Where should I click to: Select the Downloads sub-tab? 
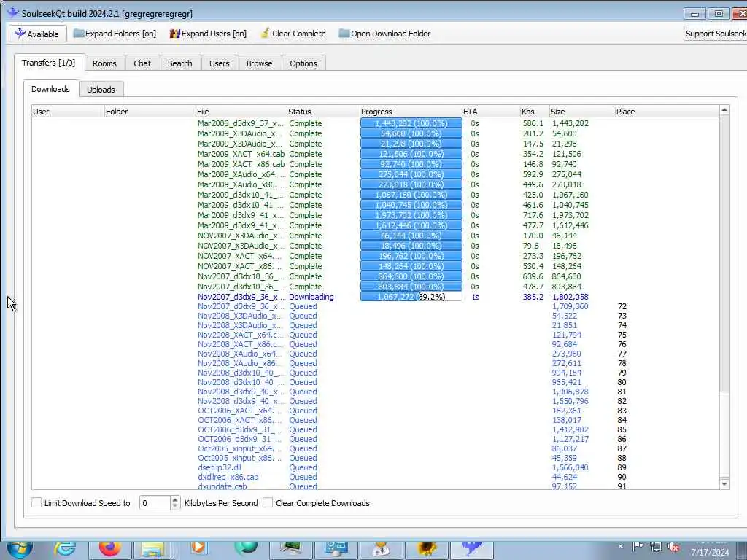click(50, 89)
